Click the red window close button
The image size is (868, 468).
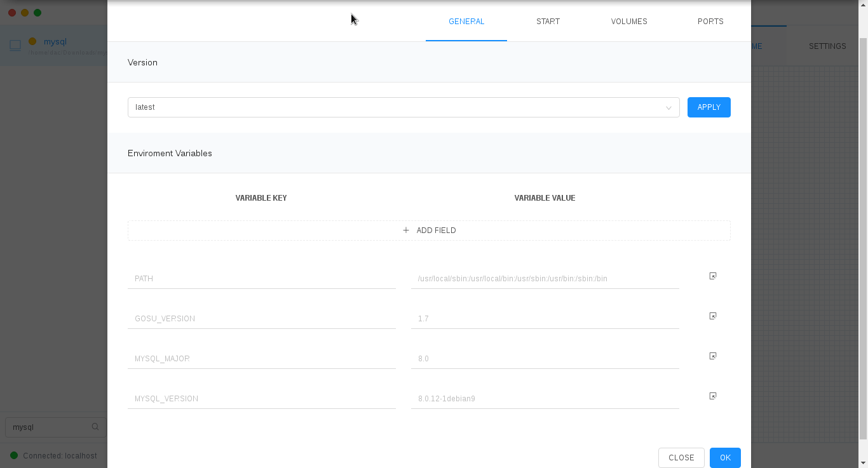[x=12, y=13]
